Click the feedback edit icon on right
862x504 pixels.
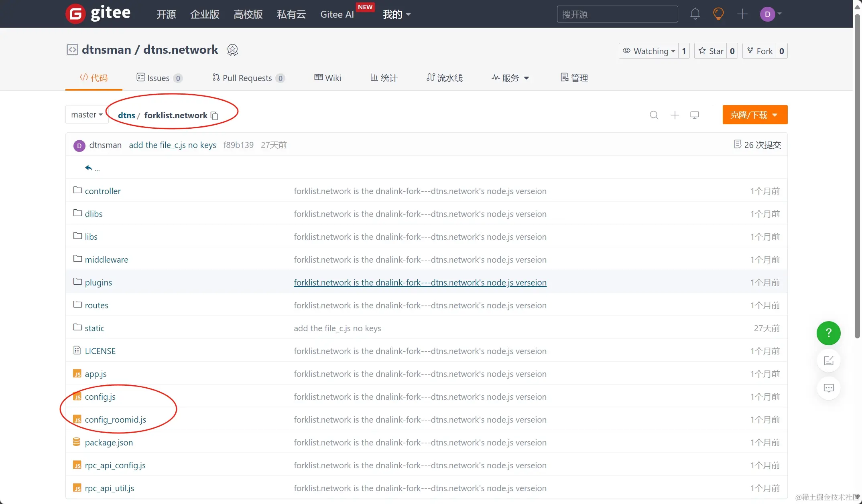coord(828,360)
